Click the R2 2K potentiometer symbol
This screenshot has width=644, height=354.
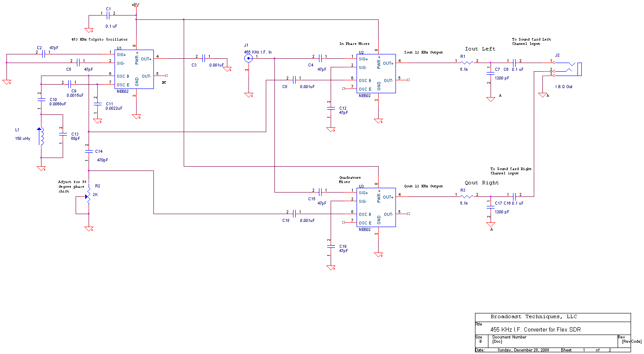coord(88,195)
